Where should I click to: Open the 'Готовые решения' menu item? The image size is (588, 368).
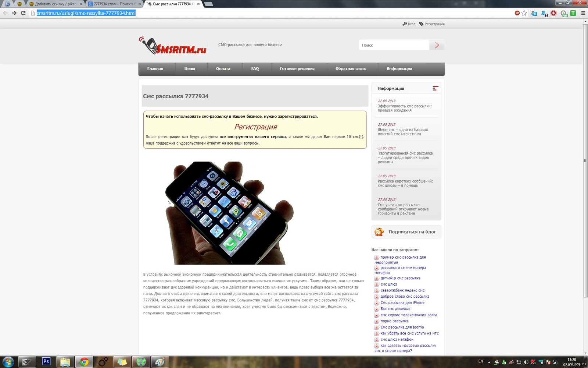[297, 69]
